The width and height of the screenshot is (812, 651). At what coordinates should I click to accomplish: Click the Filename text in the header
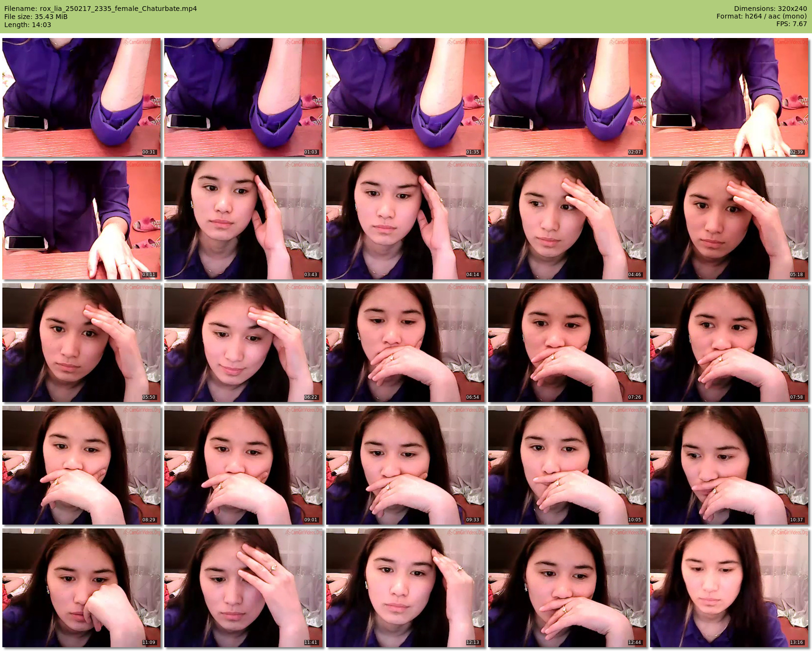101,9
